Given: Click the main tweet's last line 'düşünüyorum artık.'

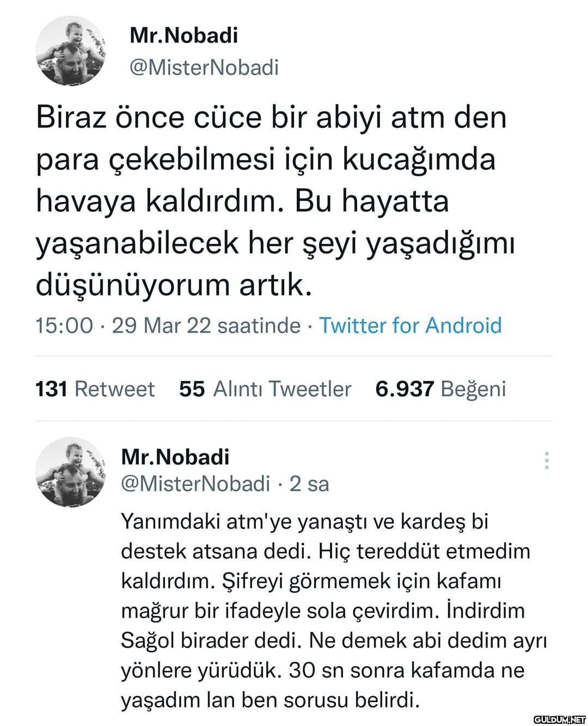Looking at the screenshot, I should pyautogui.click(x=174, y=285).
